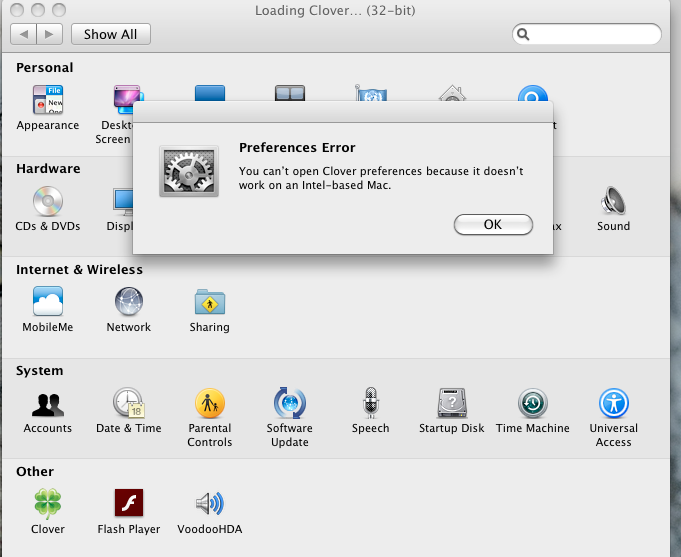Click the "Personal" section heading
This screenshot has width=681, height=557.
coord(45,68)
